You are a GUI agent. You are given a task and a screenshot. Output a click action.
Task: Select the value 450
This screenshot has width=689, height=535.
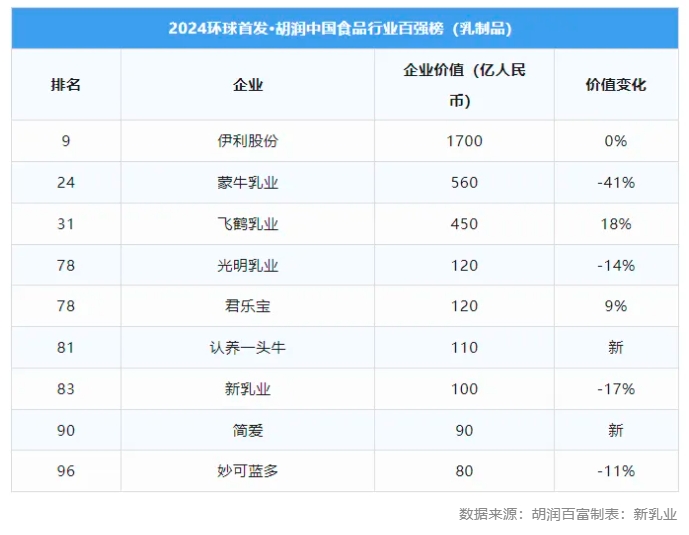click(464, 224)
